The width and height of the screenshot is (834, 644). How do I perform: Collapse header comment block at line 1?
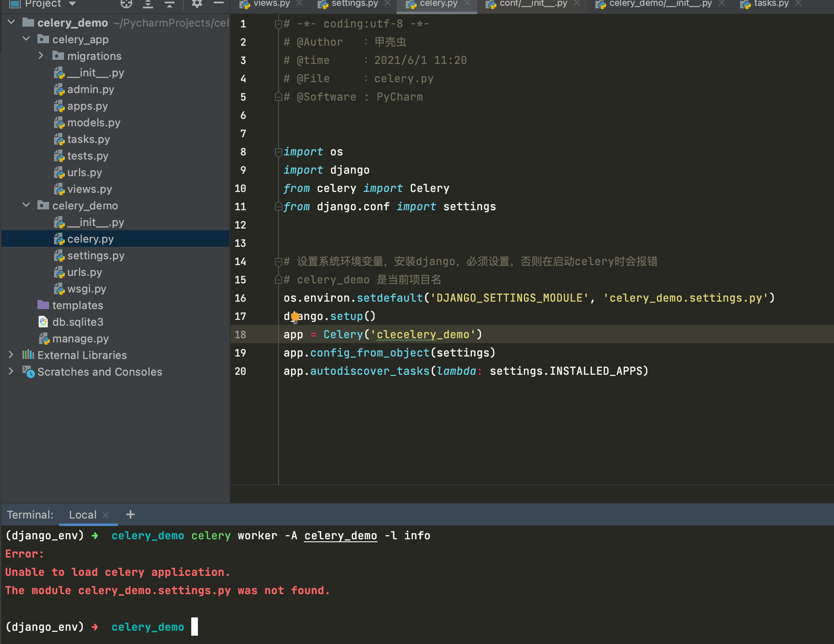[278, 24]
